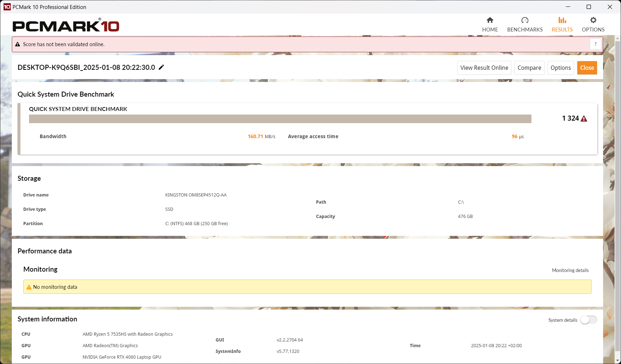The image size is (621, 364).
Task: Close the result with the orange Close button
Action: pyautogui.click(x=587, y=68)
